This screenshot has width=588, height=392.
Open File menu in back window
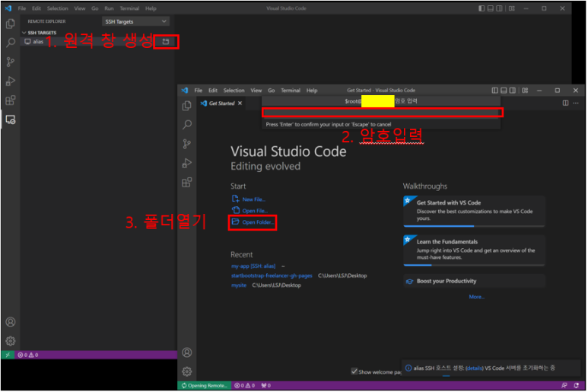pos(22,8)
